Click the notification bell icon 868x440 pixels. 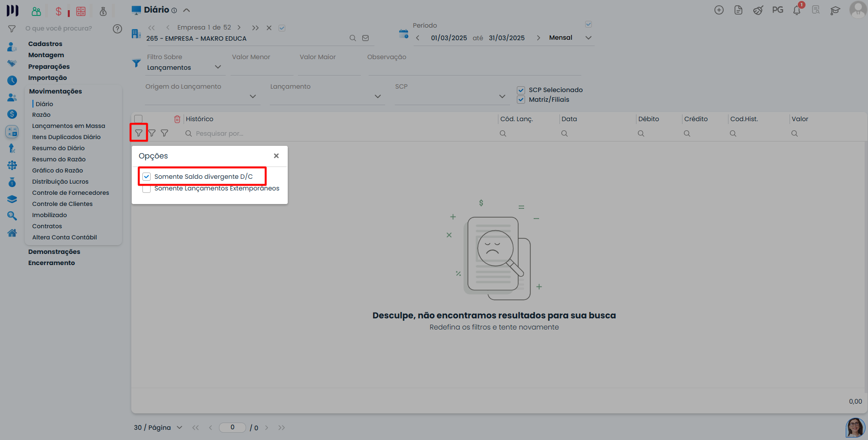(796, 10)
